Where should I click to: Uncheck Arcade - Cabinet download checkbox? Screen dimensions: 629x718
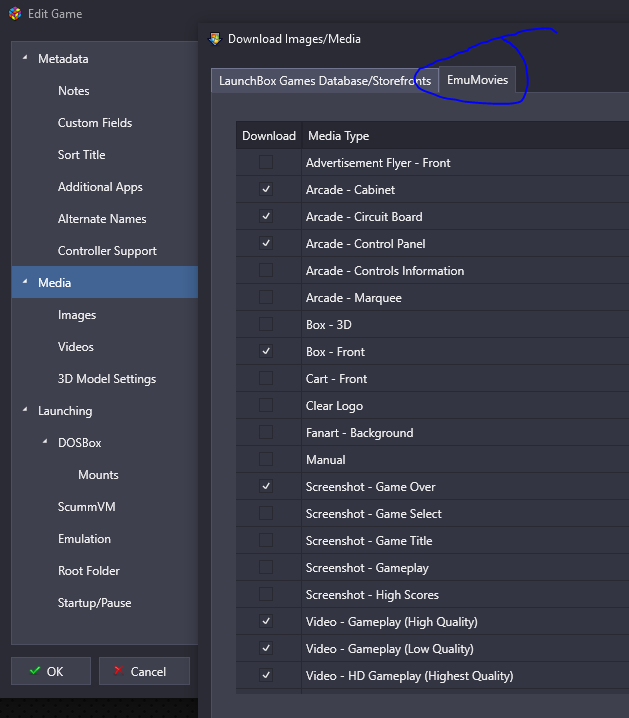point(266,189)
